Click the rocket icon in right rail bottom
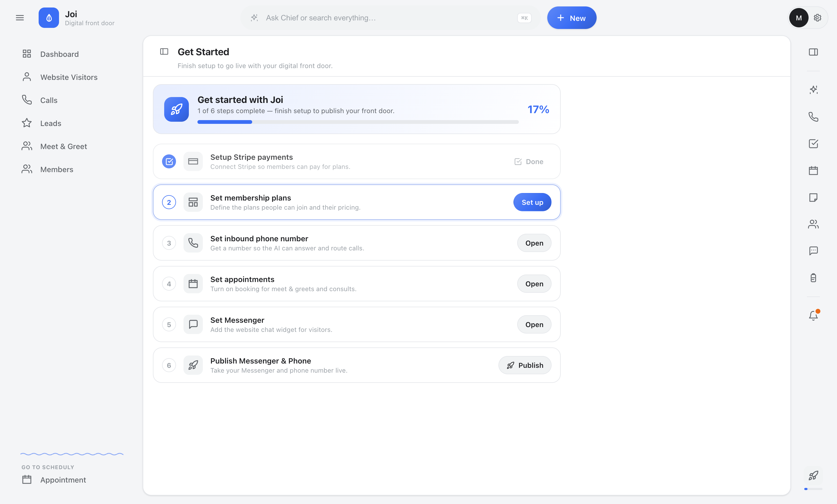The height and width of the screenshot is (504, 837). [x=813, y=475]
